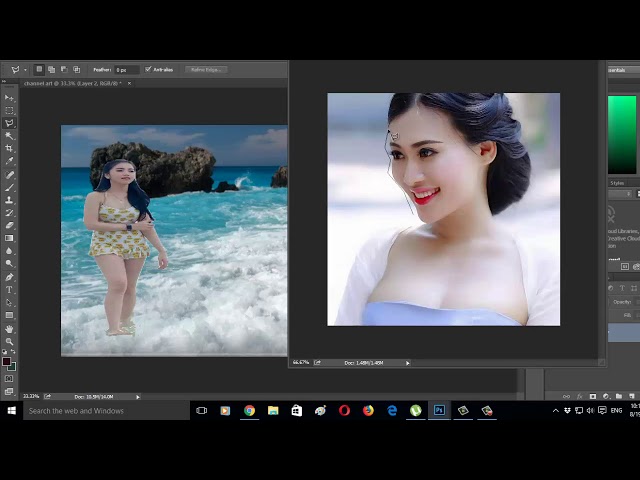
Task: Open Google Chrome from the taskbar
Action: (x=249, y=411)
